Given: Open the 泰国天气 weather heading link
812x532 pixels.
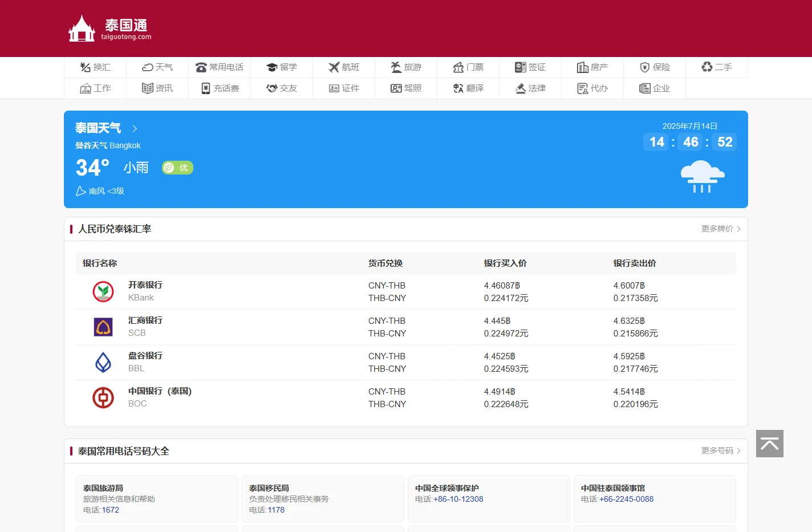Looking at the screenshot, I should (x=98, y=128).
